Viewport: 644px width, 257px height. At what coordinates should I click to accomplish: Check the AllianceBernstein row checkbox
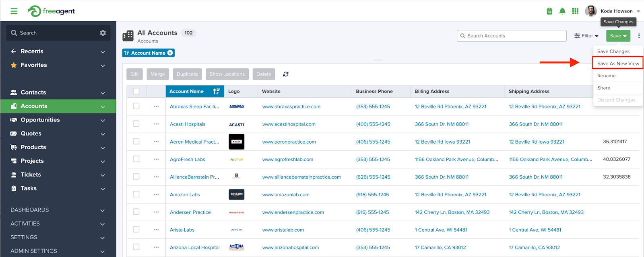tap(136, 177)
